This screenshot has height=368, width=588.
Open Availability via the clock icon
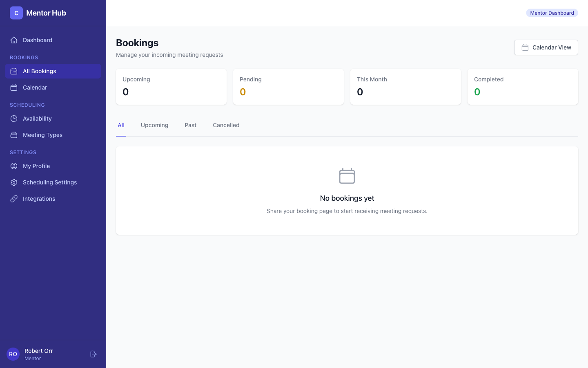(x=14, y=119)
